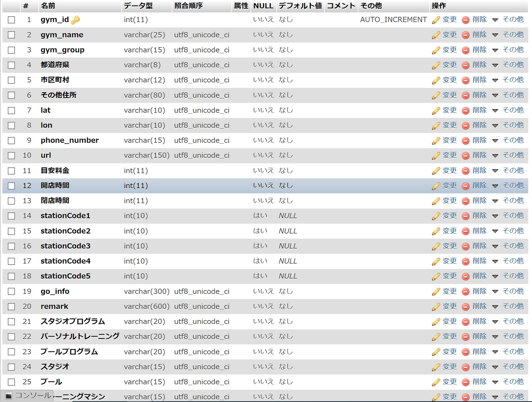
Task: Tick the stationCode1 row checkbox
Action: point(12,216)
